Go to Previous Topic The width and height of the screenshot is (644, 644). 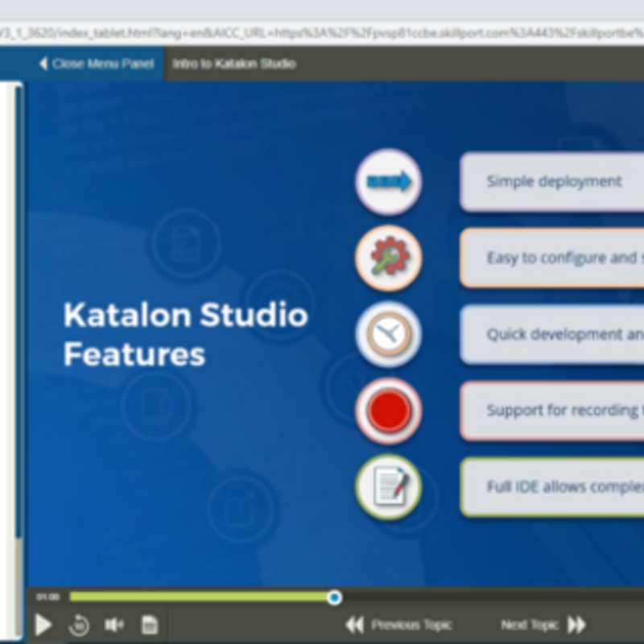tap(411, 625)
